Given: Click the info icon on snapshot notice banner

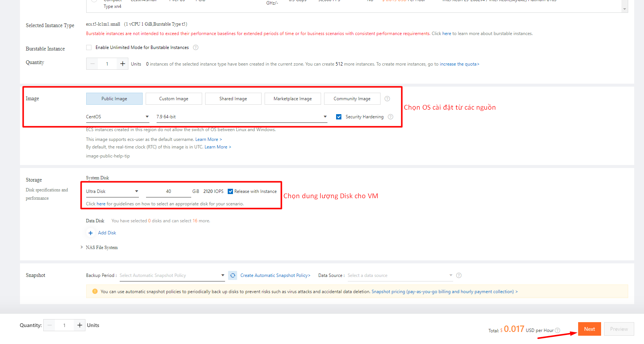Looking at the screenshot, I should (x=95, y=291).
